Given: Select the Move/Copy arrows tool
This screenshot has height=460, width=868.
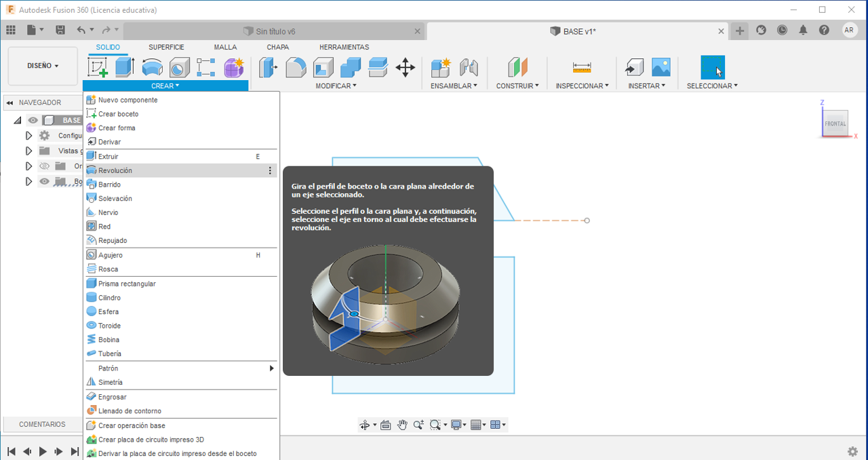Looking at the screenshot, I should coord(405,67).
